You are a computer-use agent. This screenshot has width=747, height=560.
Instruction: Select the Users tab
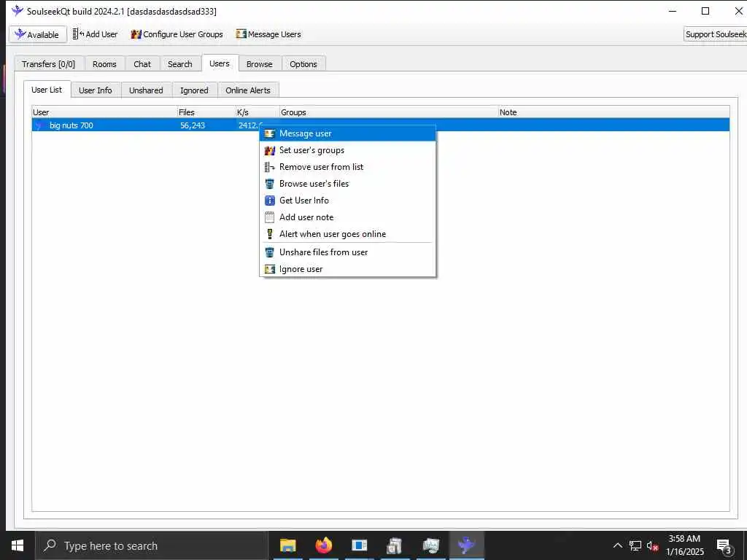[220, 63]
